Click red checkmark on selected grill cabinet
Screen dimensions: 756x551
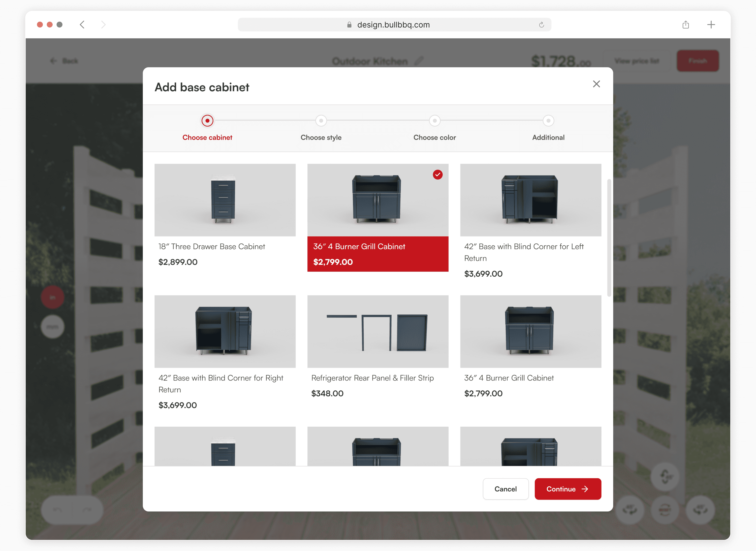(x=437, y=175)
